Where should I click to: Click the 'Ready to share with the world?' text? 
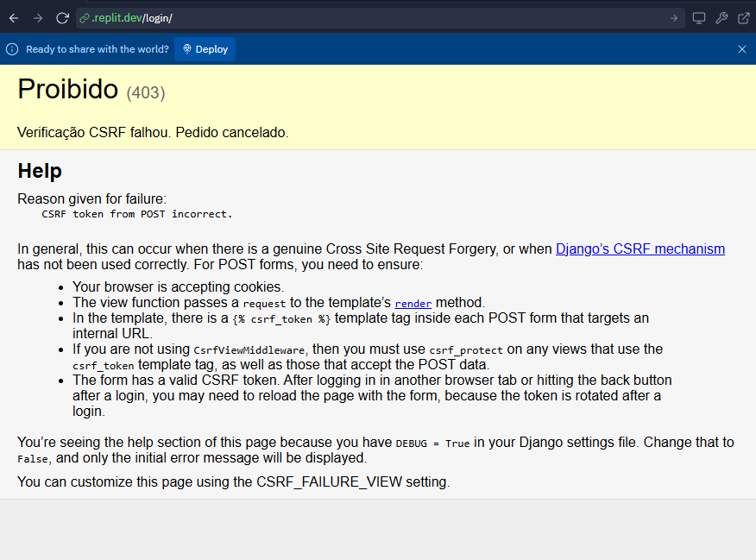click(98, 49)
